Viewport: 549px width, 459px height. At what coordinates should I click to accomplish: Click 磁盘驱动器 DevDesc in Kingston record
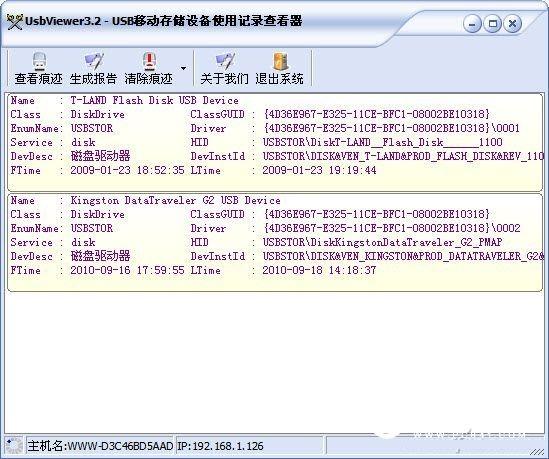tap(100, 256)
